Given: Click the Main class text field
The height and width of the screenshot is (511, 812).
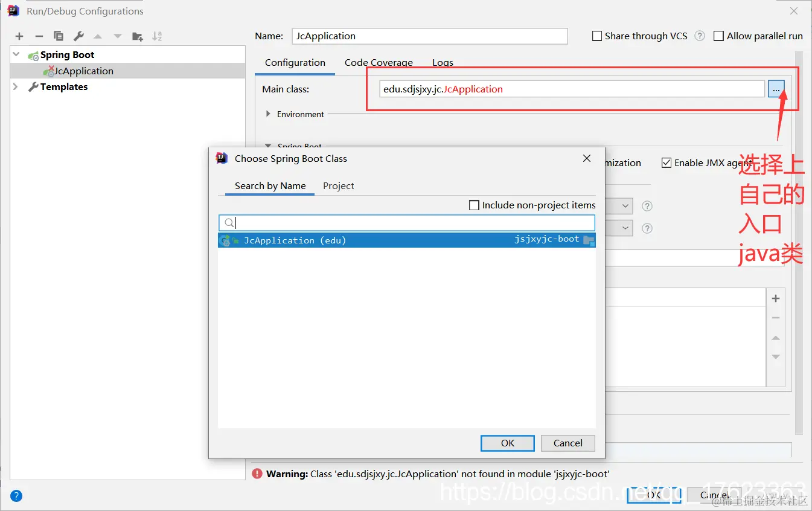Looking at the screenshot, I should pyautogui.click(x=572, y=89).
